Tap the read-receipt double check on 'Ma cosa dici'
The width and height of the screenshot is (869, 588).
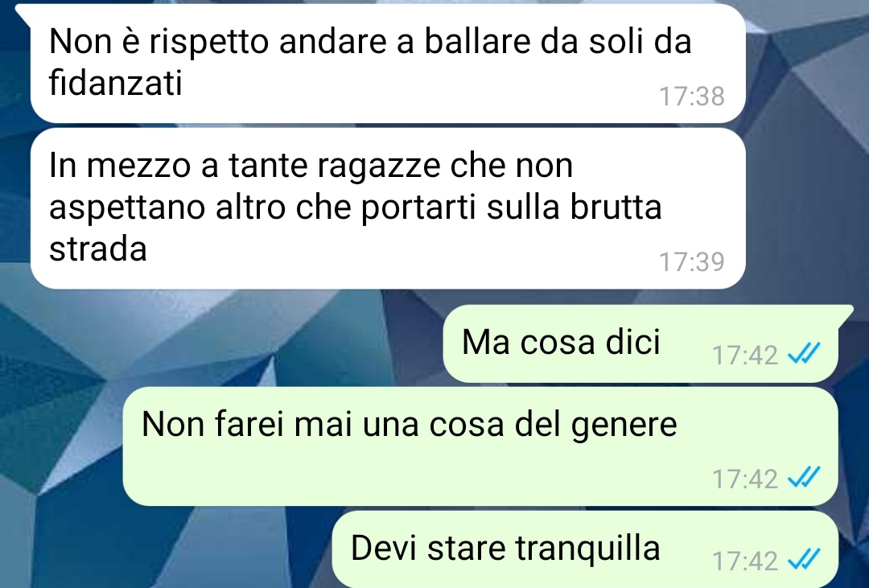(804, 353)
